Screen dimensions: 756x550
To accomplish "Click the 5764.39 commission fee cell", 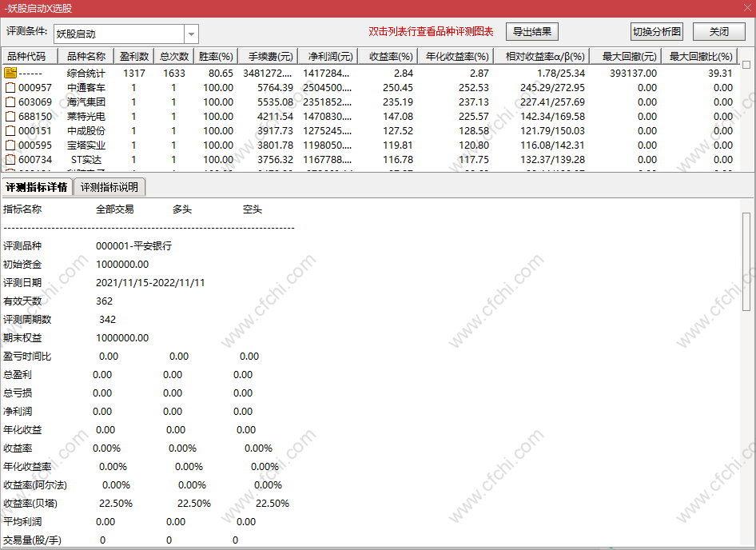I will click(275, 88).
